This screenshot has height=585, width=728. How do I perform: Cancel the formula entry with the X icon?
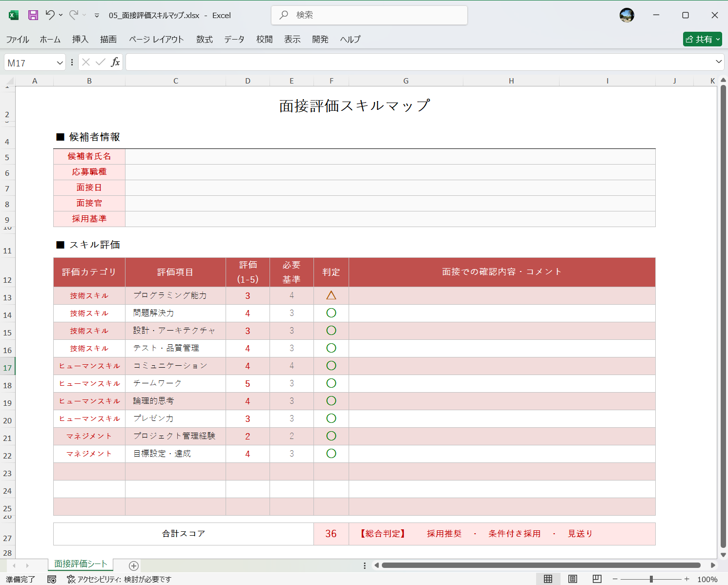85,62
